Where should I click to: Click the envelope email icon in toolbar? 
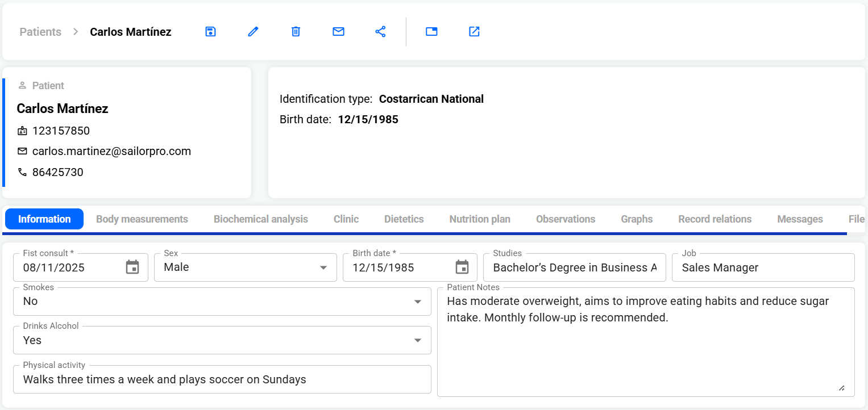pos(338,32)
